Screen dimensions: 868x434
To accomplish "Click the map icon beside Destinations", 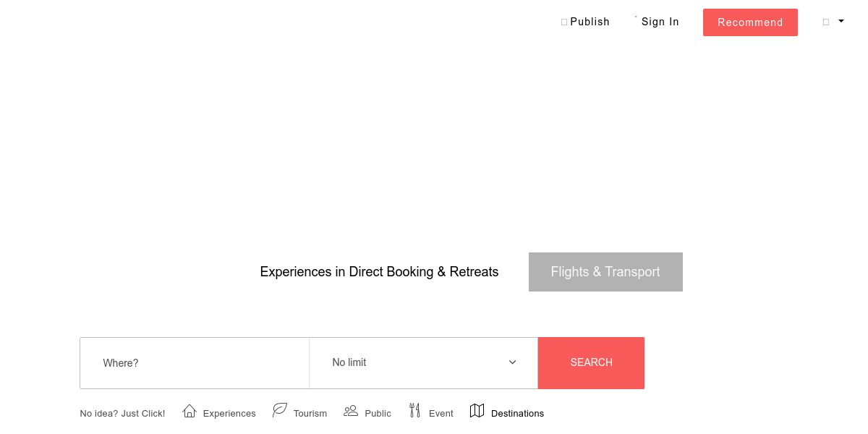I will (477, 410).
